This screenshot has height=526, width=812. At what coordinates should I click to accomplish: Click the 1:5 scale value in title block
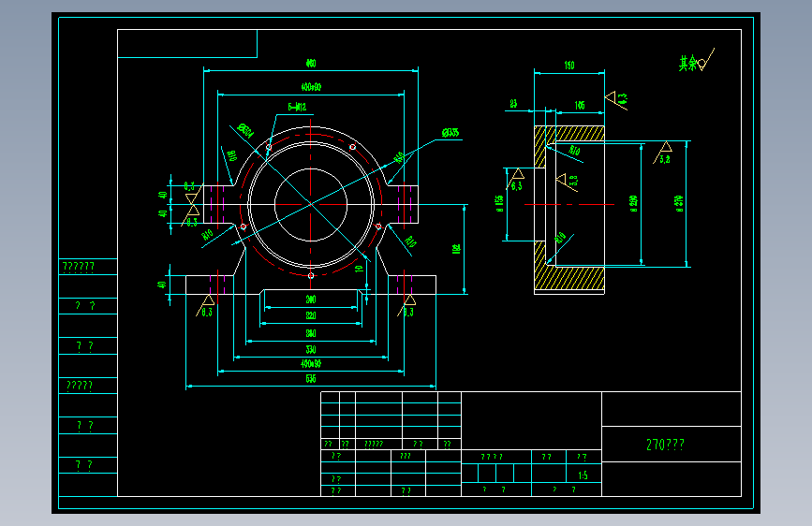pos(583,475)
